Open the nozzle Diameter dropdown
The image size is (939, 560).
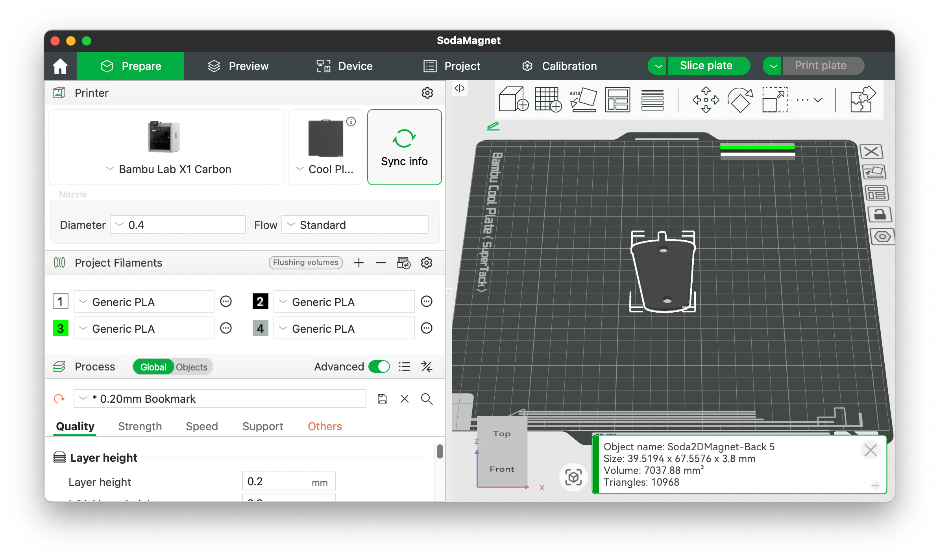[178, 225]
